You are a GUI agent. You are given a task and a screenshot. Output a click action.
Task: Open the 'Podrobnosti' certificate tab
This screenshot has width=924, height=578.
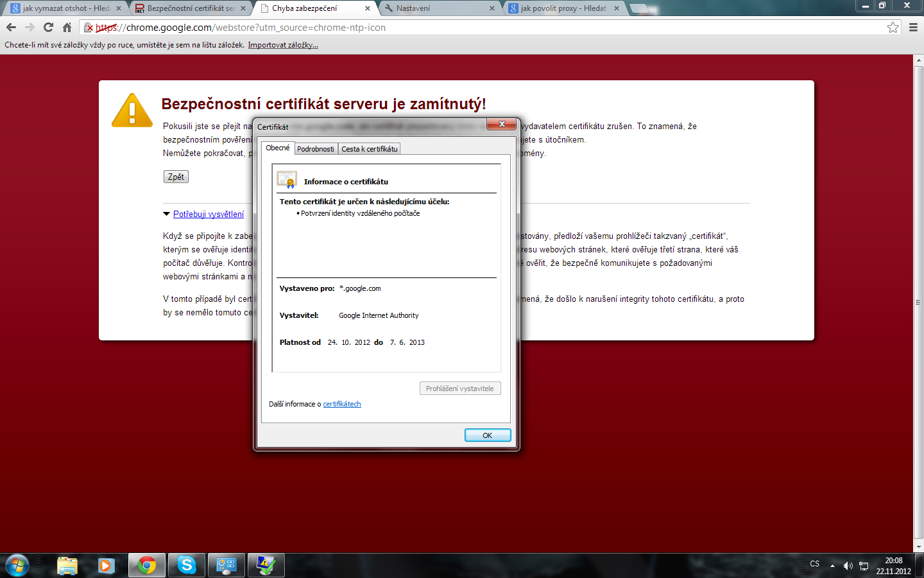pyautogui.click(x=316, y=149)
